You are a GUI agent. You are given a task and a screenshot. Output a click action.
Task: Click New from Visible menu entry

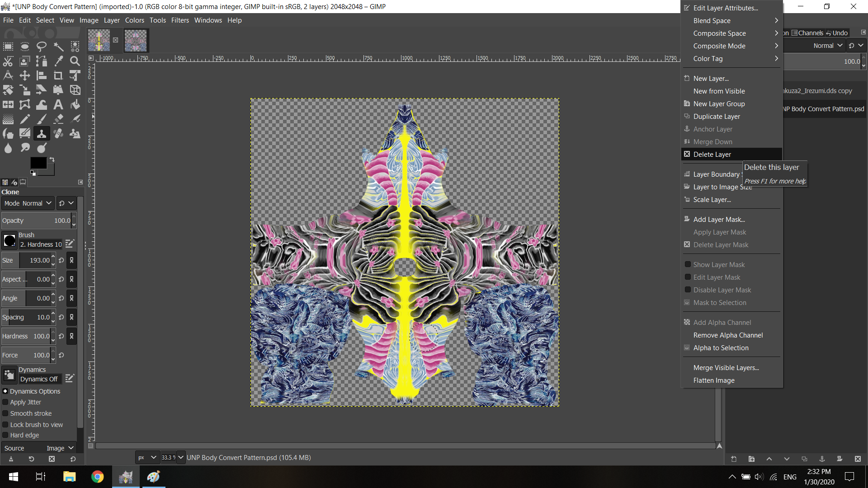pos(732,91)
